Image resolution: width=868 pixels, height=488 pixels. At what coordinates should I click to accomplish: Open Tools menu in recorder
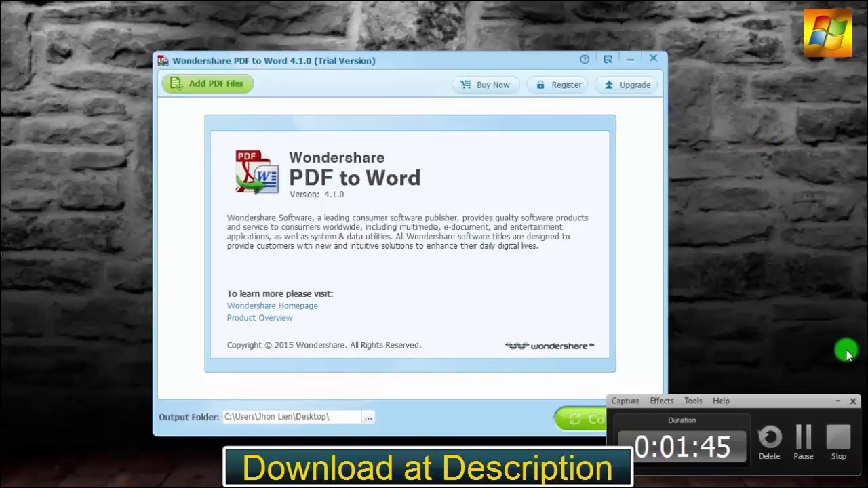tap(693, 401)
